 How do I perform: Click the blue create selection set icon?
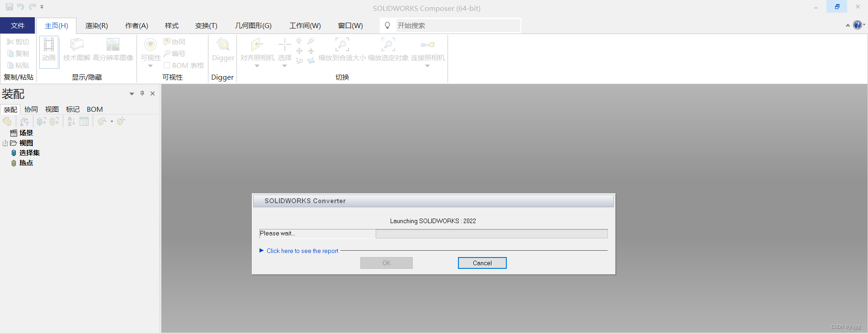(x=41, y=121)
